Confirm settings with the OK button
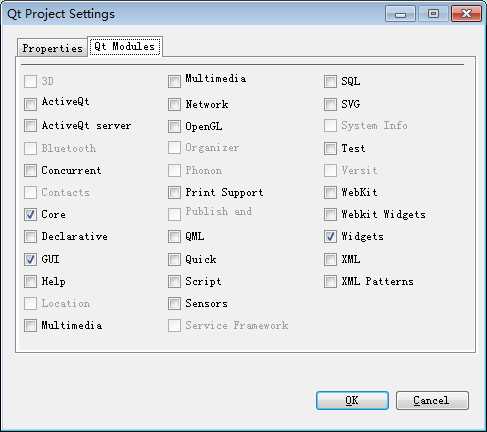 pyautogui.click(x=352, y=400)
